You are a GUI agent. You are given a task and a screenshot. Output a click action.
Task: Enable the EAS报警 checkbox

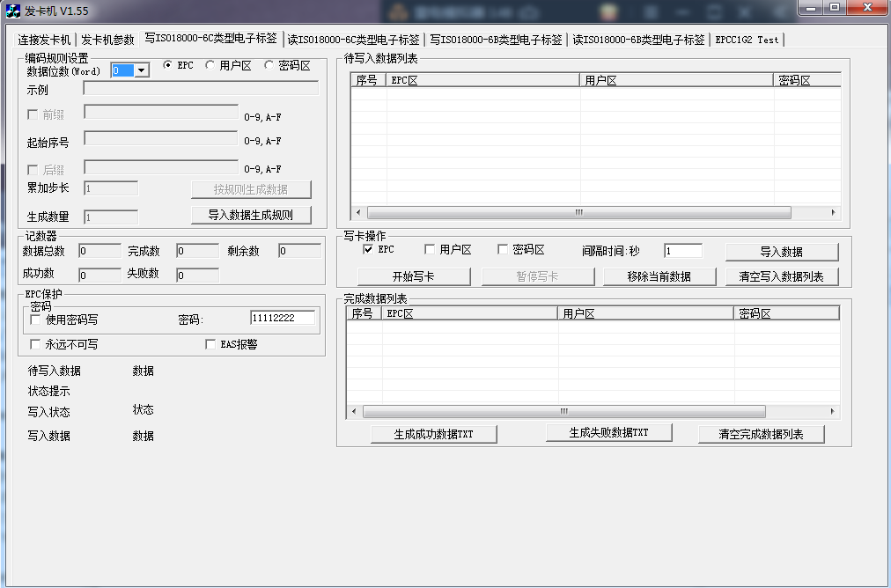tap(210, 344)
